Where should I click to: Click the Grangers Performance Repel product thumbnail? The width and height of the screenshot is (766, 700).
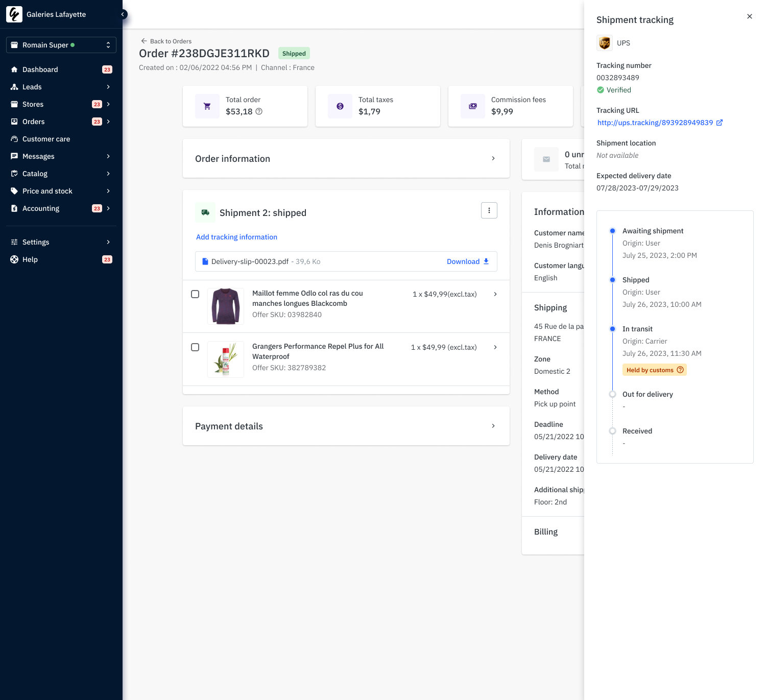click(226, 359)
